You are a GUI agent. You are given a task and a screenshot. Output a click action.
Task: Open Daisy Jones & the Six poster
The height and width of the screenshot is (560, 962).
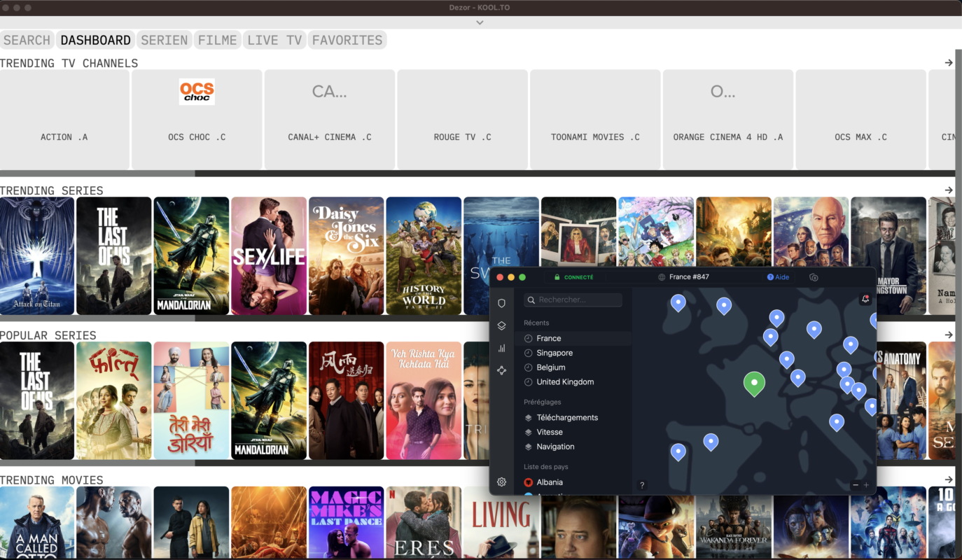(346, 255)
